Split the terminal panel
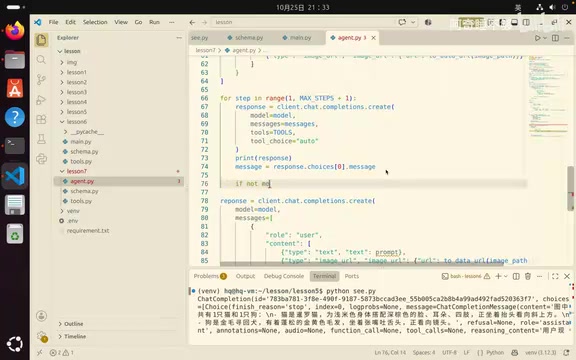This screenshot has height=360, width=576. point(516,276)
